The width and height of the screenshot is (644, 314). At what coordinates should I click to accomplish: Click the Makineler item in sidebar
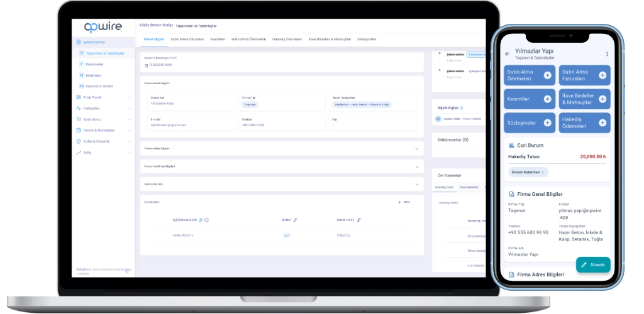pos(94,75)
